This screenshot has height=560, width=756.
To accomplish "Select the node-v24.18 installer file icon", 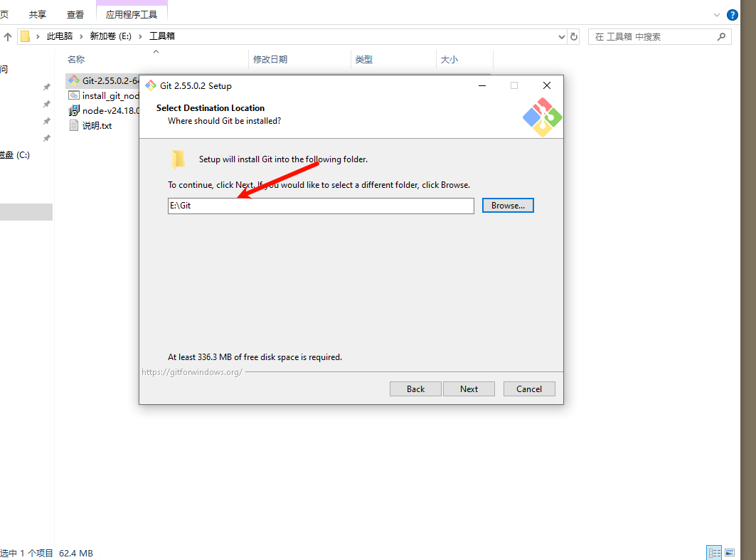I will (x=74, y=110).
